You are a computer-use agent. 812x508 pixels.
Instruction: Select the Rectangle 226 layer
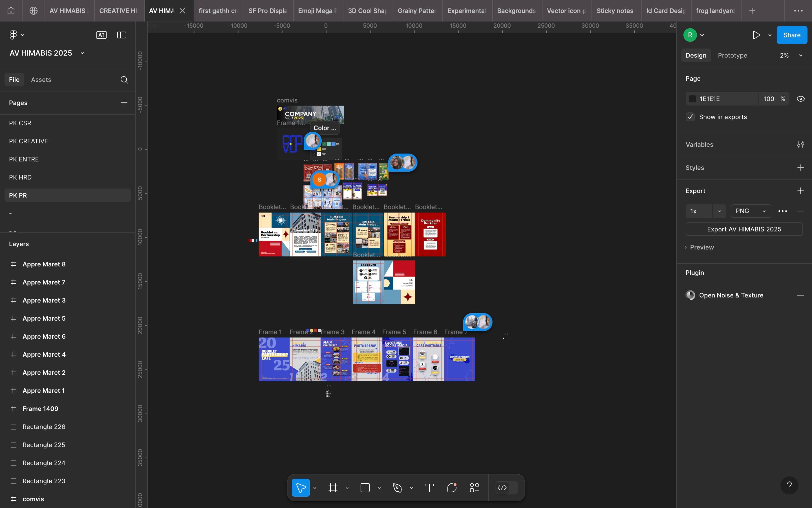[67, 427]
